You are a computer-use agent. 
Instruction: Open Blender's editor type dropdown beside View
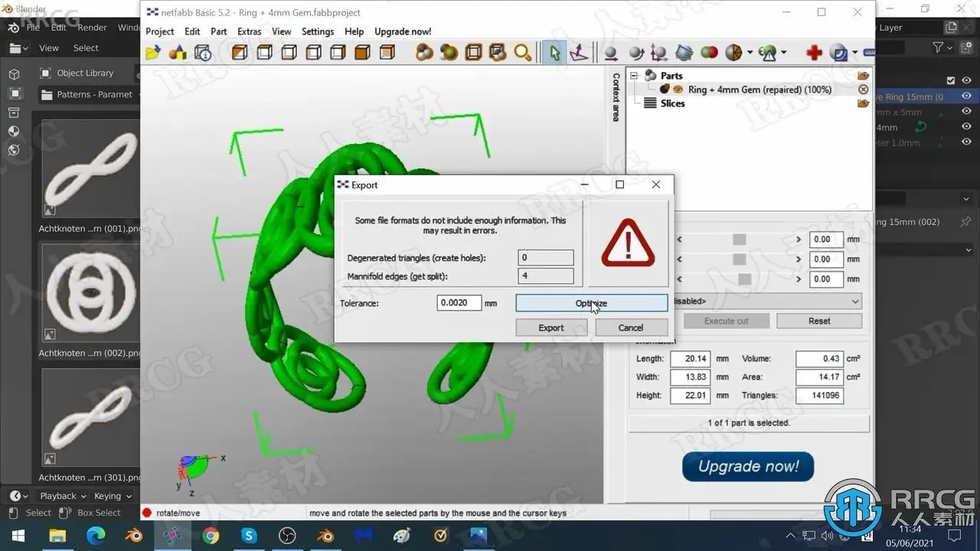[19, 47]
